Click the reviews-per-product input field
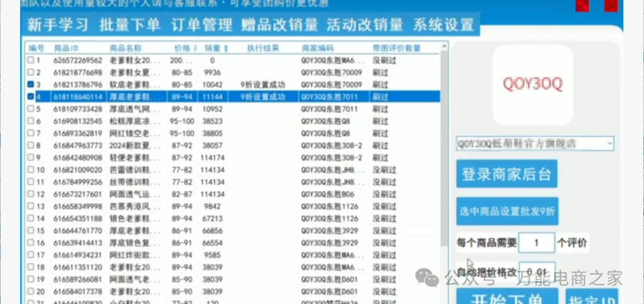The height and width of the screenshot is (304, 644). click(536, 243)
